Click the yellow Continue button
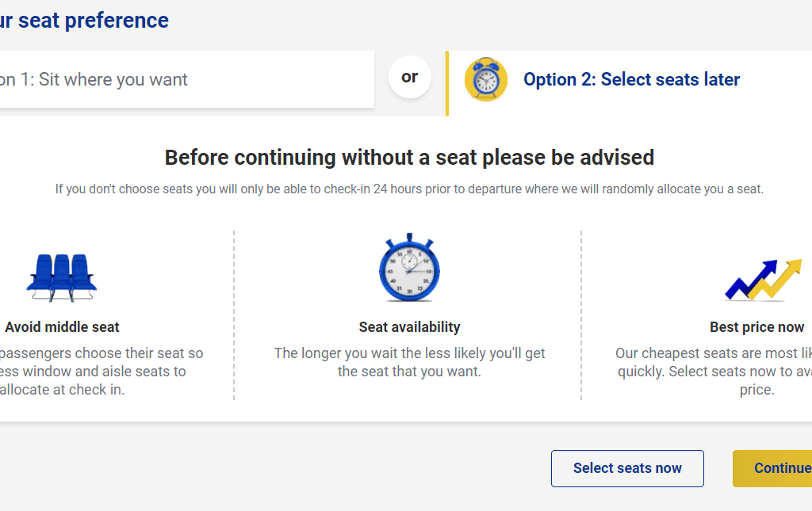Screen dimensions: 812x511 coord(772,468)
